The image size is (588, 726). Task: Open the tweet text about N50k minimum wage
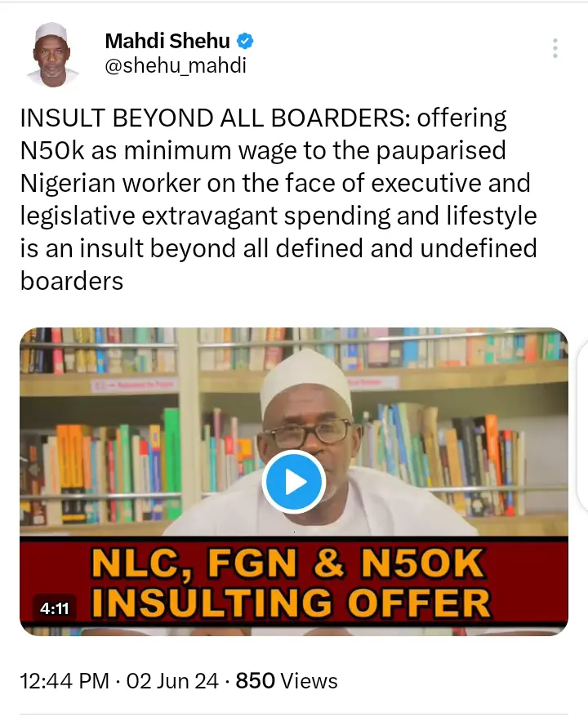[278, 199]
